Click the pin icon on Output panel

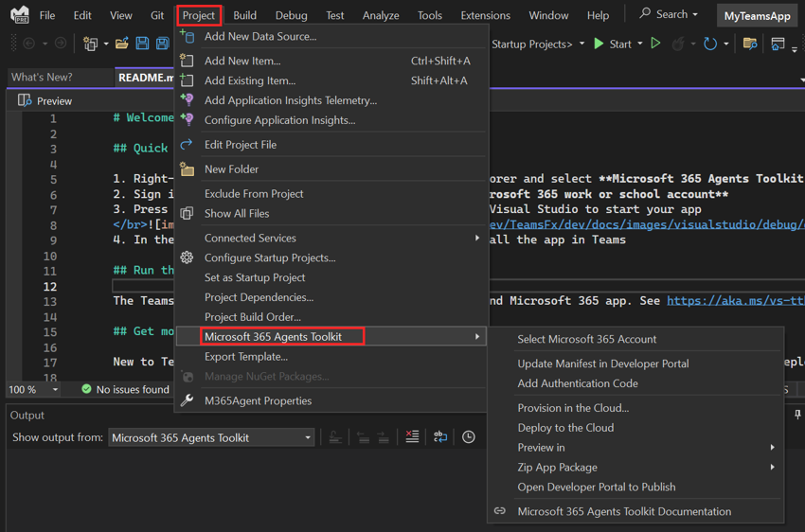(797, 416)
